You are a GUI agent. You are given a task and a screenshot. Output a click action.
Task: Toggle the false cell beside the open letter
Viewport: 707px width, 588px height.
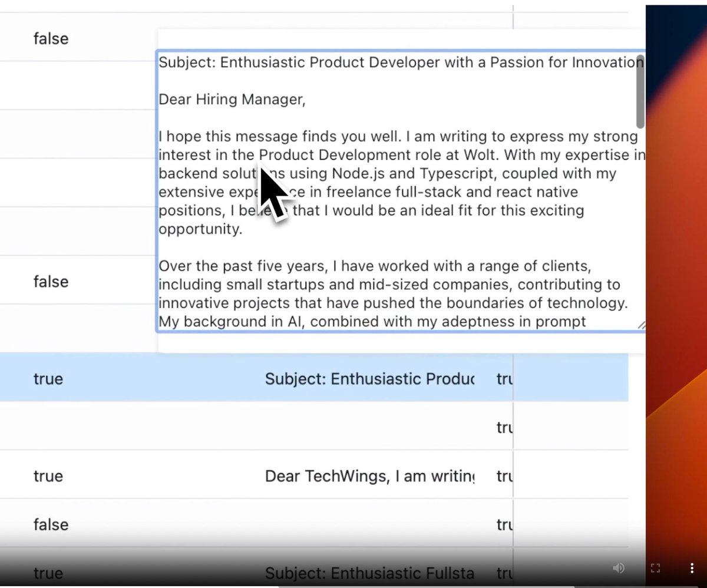click(x=50, y=282)
